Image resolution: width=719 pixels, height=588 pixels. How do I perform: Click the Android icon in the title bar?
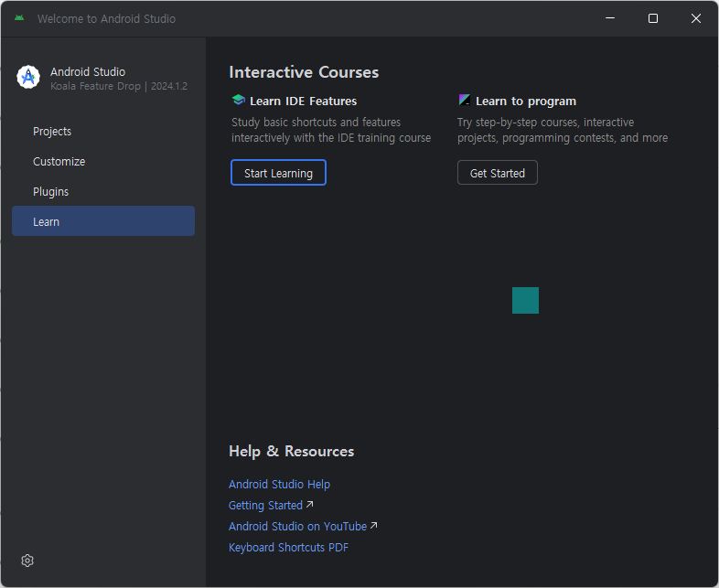[19, 18]
